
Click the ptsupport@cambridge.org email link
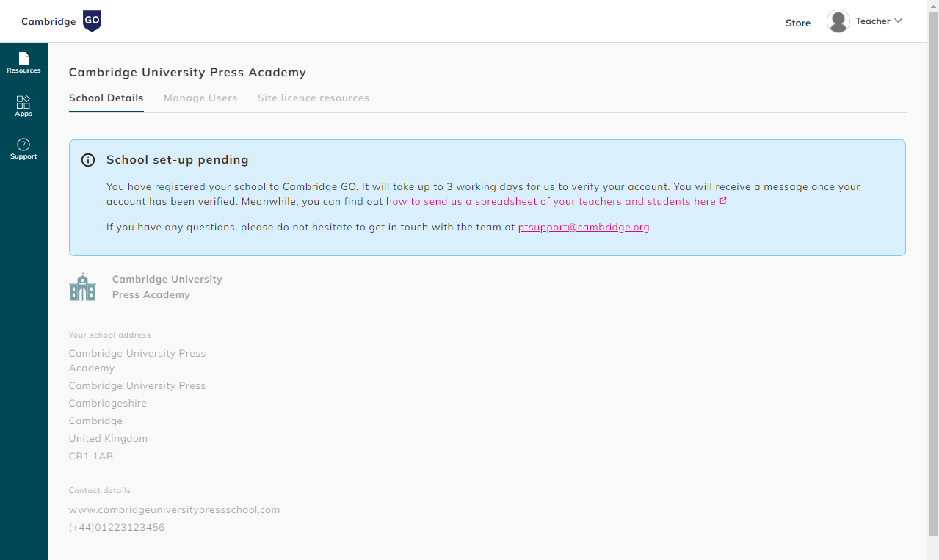(x=584, y=227)
